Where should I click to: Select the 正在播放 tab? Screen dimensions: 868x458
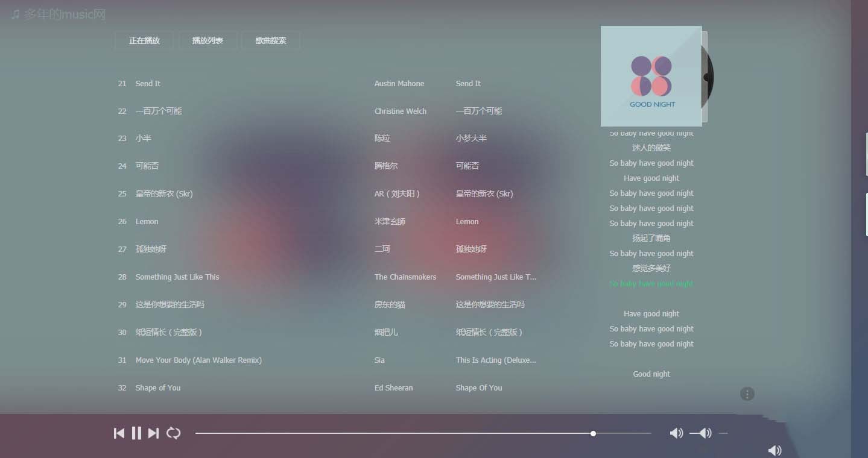pos(144,40)
